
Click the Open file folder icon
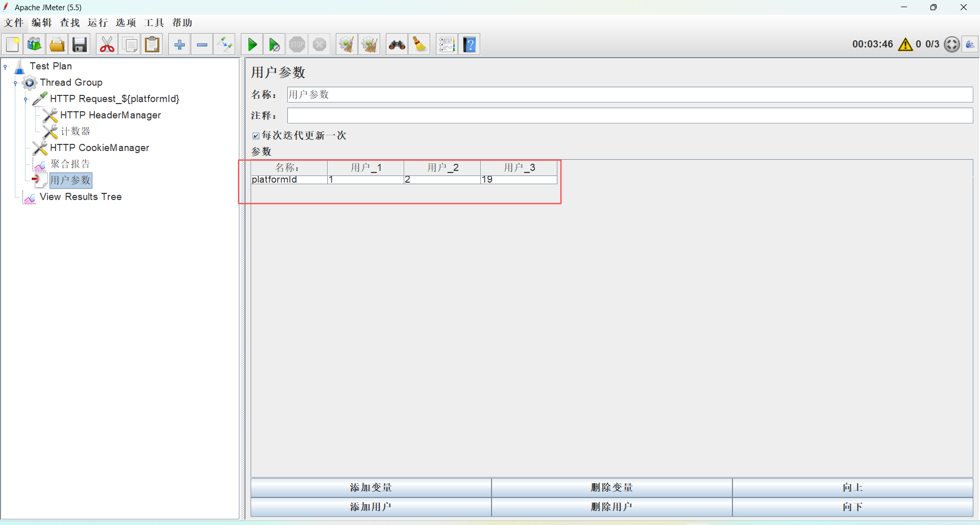[57, 44]
